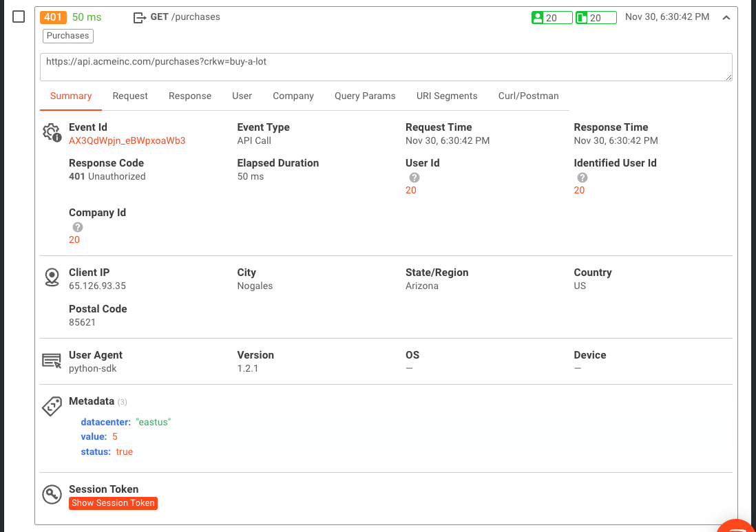Click the GET request direction icon
The height and width of the screenshot is (532, 756).
click(x=140, y=17)
